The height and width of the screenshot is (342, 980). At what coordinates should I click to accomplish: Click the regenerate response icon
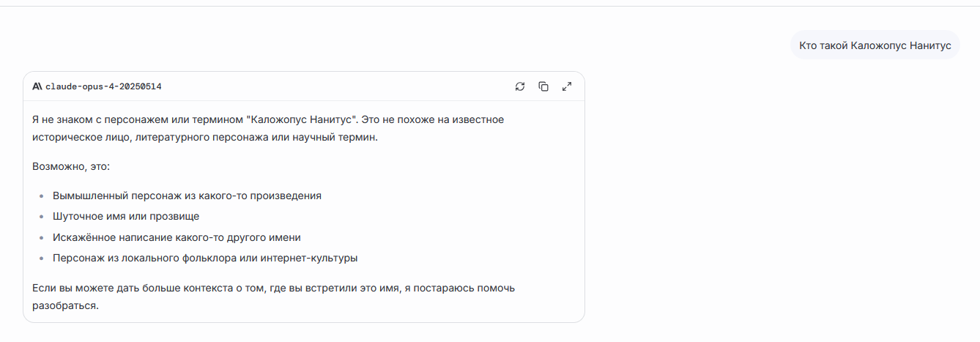(520, 86)
